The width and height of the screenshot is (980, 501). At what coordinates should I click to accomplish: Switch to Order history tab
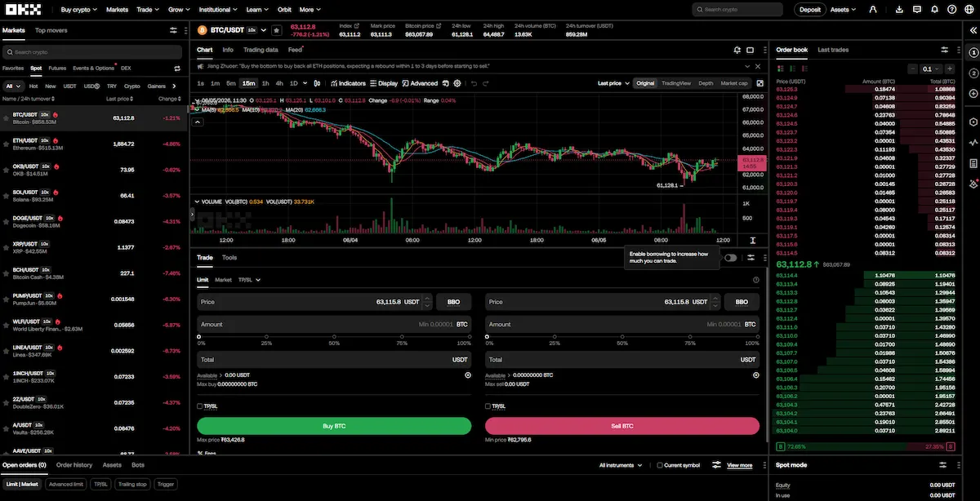(74, 465)
